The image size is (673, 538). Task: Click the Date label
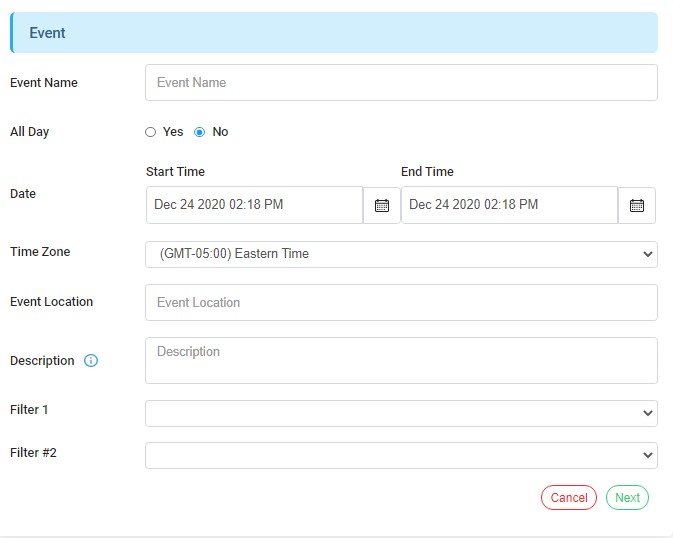23,193
